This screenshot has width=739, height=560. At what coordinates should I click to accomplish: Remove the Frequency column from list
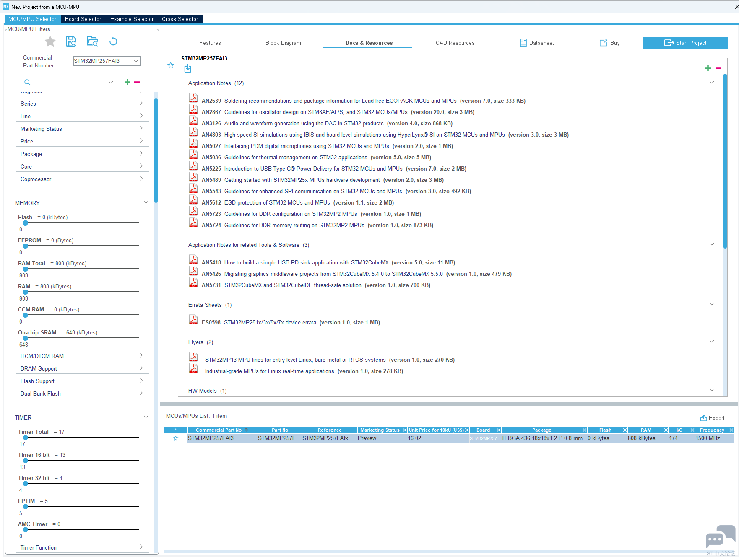[x=731, y=430]
